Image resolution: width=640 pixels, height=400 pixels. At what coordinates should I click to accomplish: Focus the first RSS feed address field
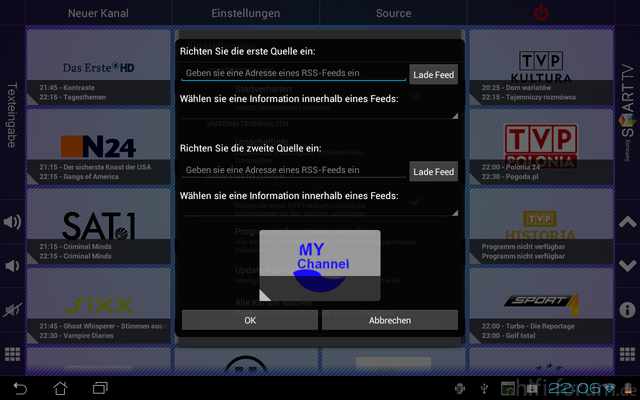[x=293, y=73]
